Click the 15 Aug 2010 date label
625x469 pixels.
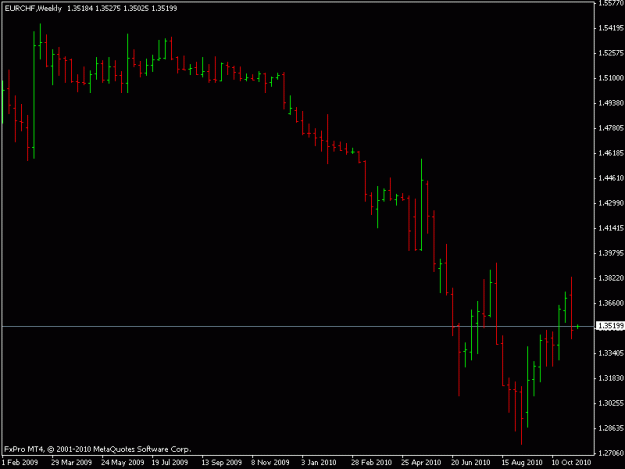pyautogui.click(x=522, y=463)
